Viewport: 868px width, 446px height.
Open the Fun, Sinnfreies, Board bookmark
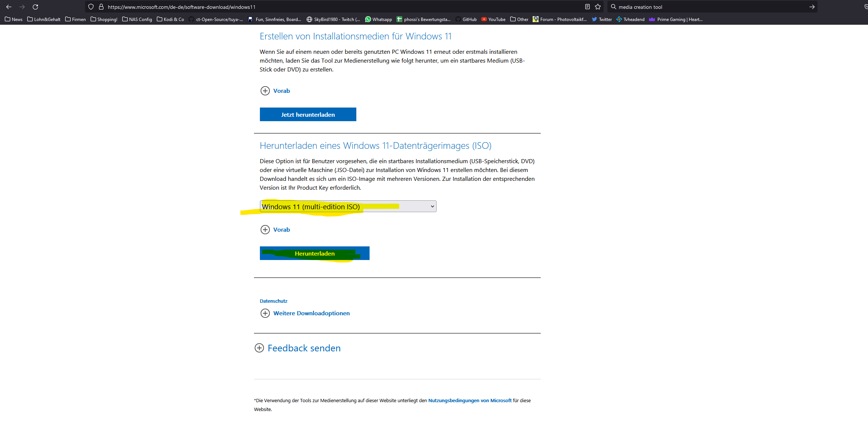pyautogui.click(x=275, y=19)
